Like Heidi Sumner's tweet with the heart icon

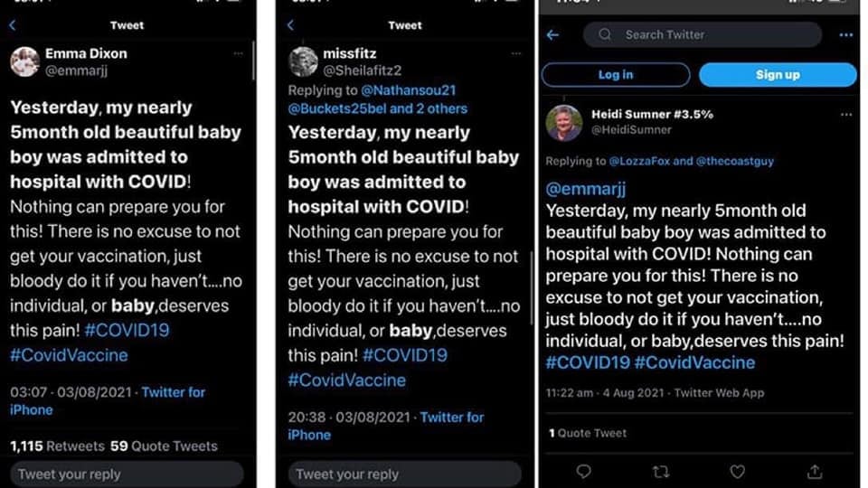point(738,471)
